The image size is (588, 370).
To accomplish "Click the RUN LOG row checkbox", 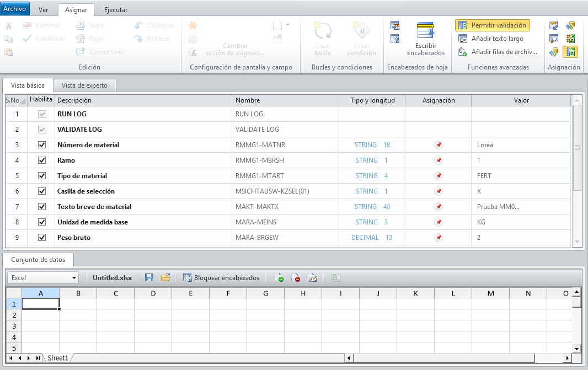I will [42, 114].
